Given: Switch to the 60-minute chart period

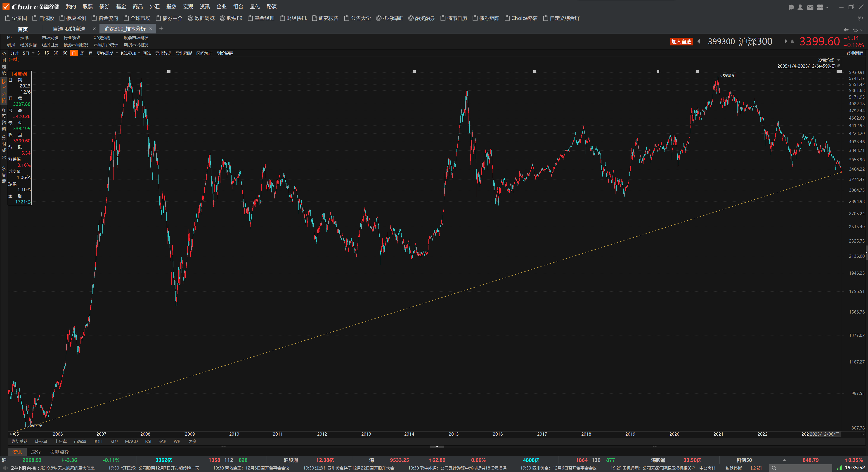Looking at the screenshot, I should pyautogui.click(x=65, y=53).
